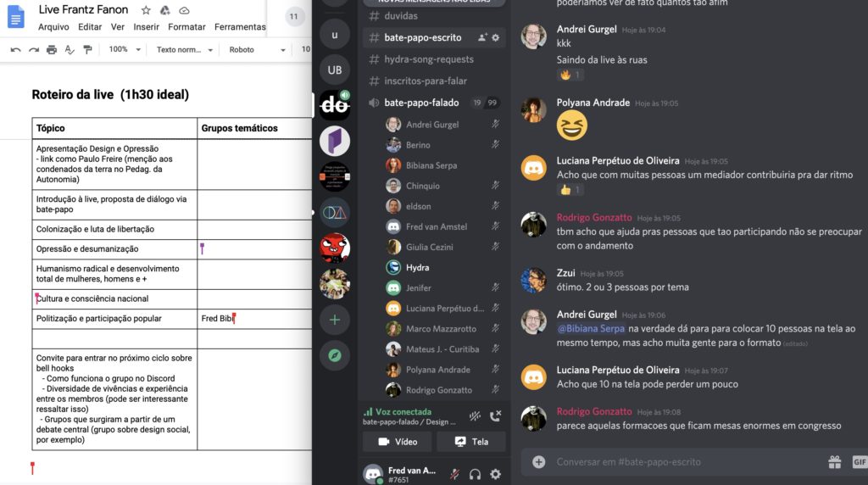This screenshot has height=485, width=868.
Task: Click the message attachment plus button
Action: point(538,462)
